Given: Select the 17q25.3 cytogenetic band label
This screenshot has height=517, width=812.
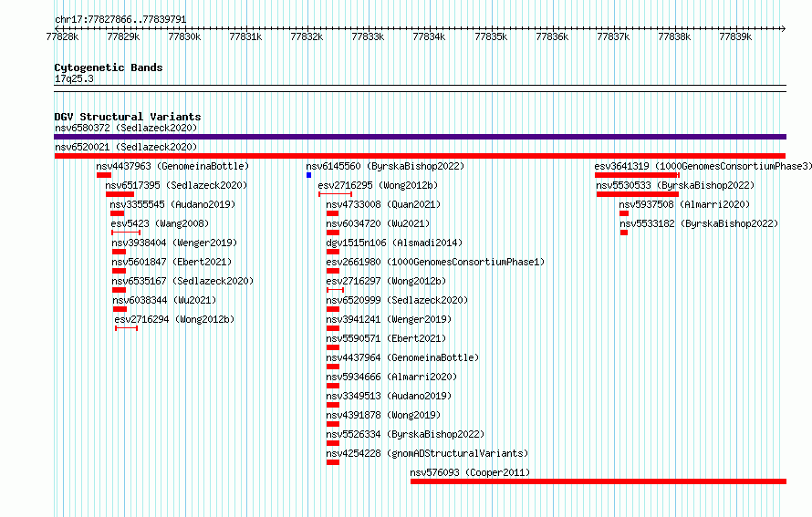Looking at the screenshot, I should (x=74, y=78).
